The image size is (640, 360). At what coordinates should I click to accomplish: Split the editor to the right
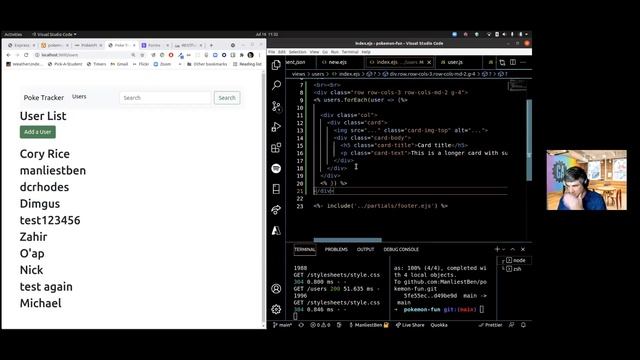pos(513,62)
